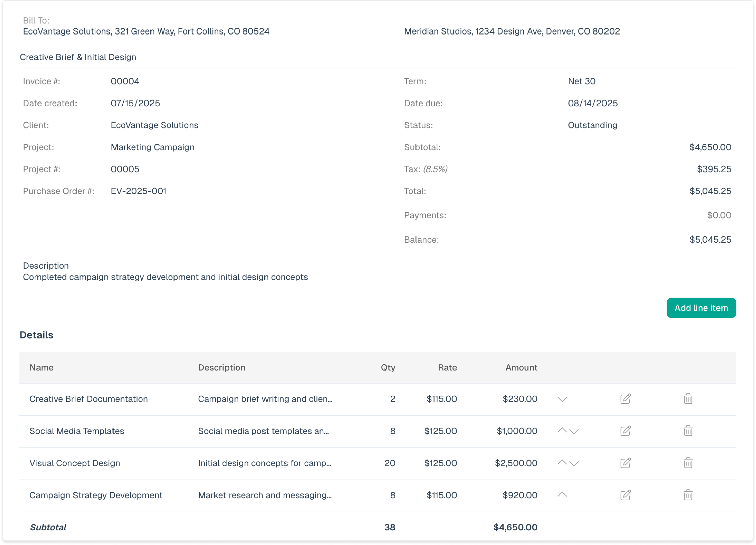Screen dimensions: 756x545
Task: Click the project Marketing Campaign value
Action: click(152, 147)
